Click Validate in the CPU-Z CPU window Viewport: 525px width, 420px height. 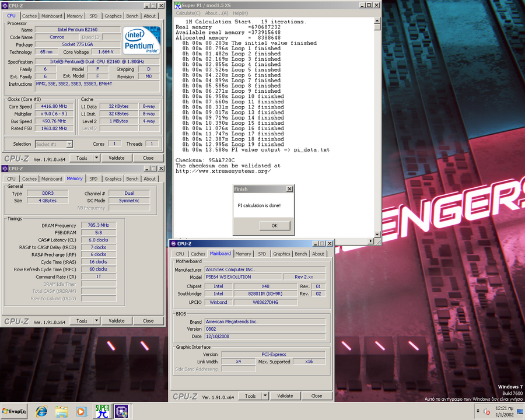coord(117,158)
